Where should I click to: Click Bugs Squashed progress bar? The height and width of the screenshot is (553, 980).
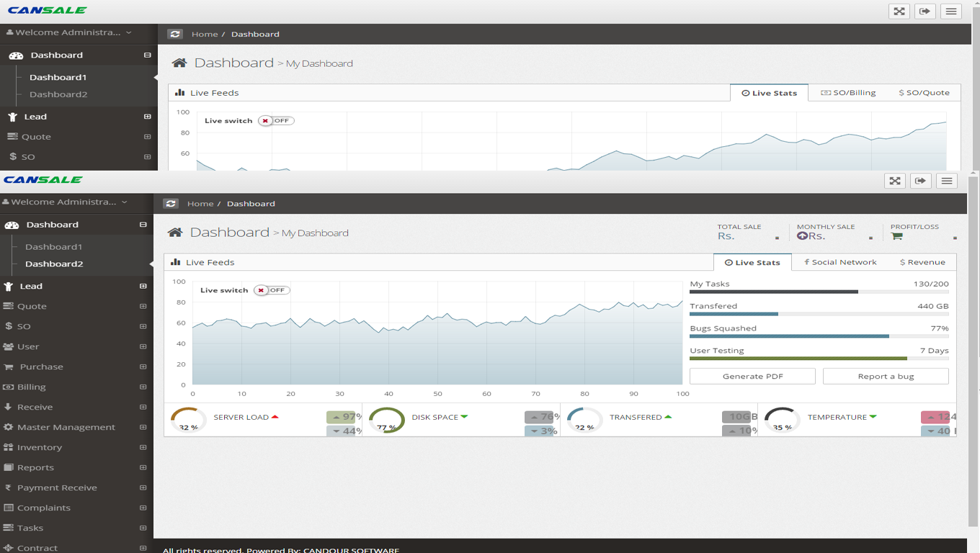(819, 336)
